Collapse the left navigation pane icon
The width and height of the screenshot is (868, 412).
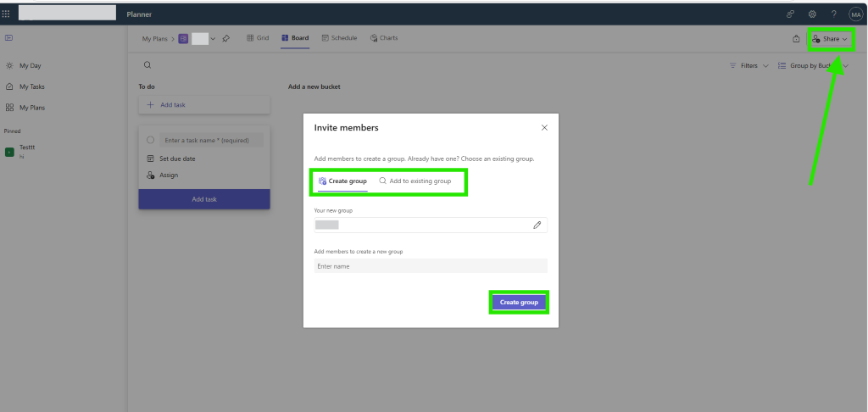click(8, 37)
